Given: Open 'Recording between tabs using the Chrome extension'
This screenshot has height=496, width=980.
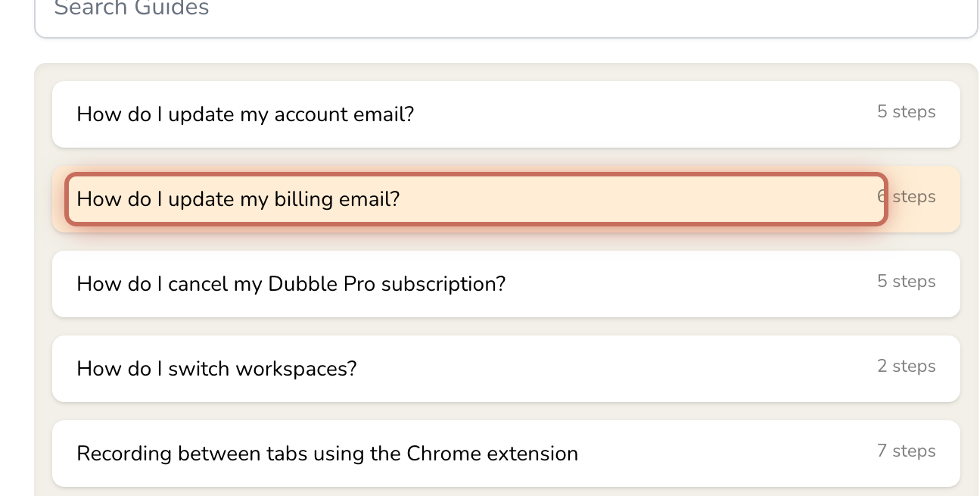Looking at the screenshot, I should point(327,454).
